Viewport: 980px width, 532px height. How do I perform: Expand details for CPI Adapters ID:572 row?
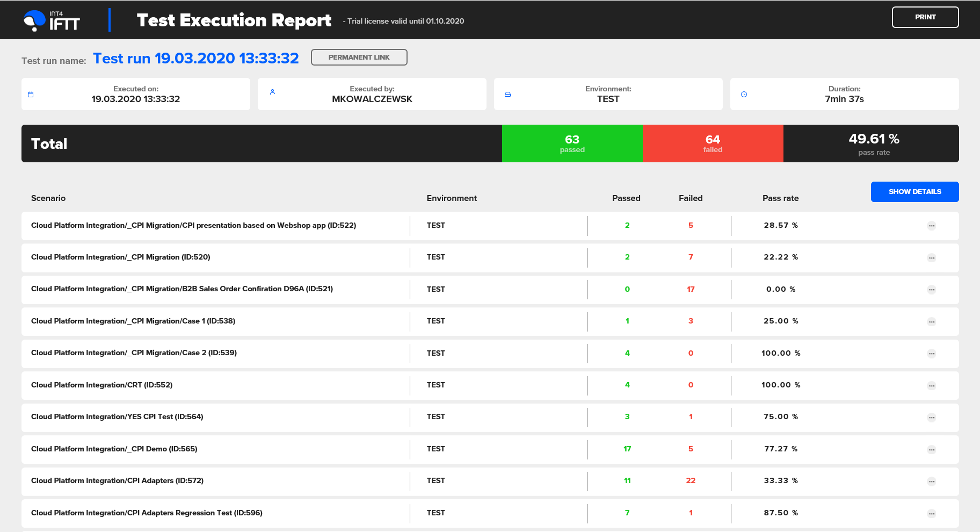click(x=931, y=481)
